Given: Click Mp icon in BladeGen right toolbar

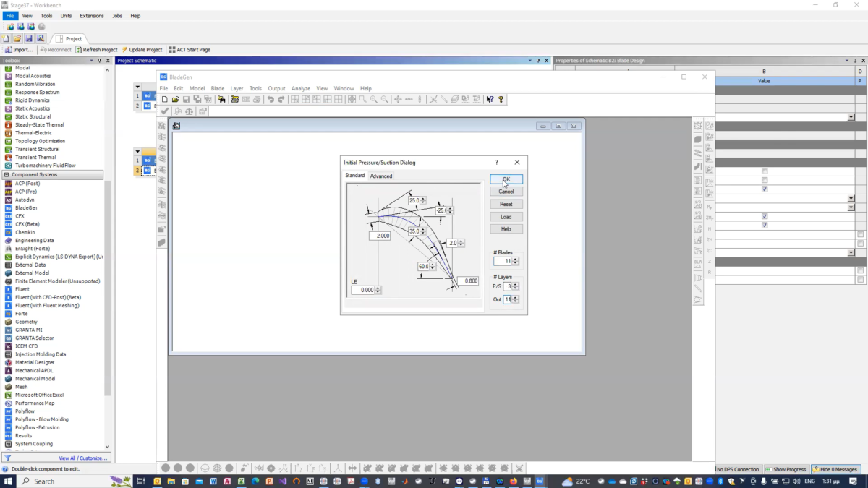Looking at the screenshot, I should point(710,207).
